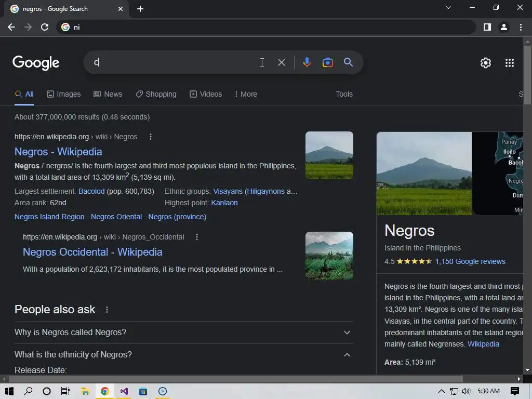Switch to the News tab
532x399 pixels.
(108, 95)
